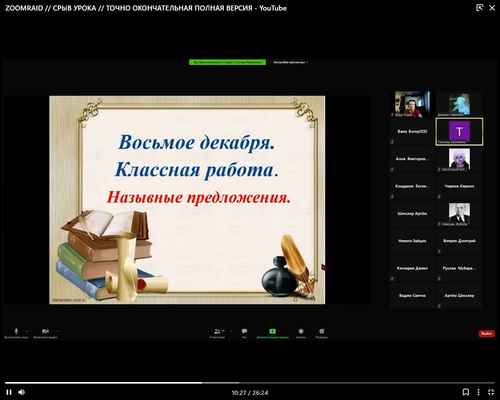Image resolution: width=500 pixels, height=400 pixels.
Task: Open the three-dot more options menu
Action: (x=478, y=392)
